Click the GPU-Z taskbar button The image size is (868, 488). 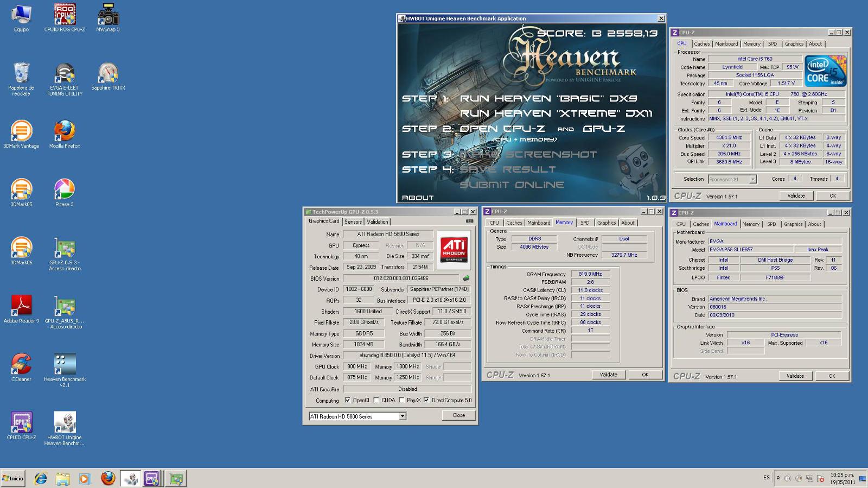tap(176, 478)
